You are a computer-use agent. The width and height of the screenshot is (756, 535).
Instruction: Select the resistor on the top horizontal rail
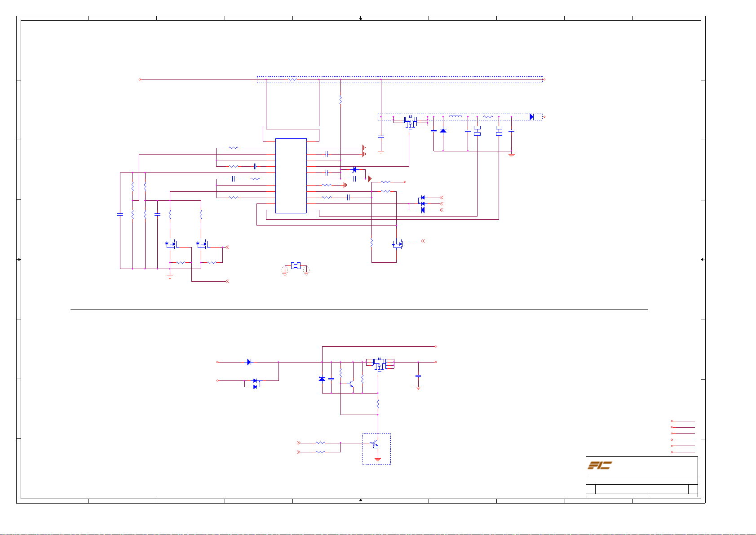292,80
